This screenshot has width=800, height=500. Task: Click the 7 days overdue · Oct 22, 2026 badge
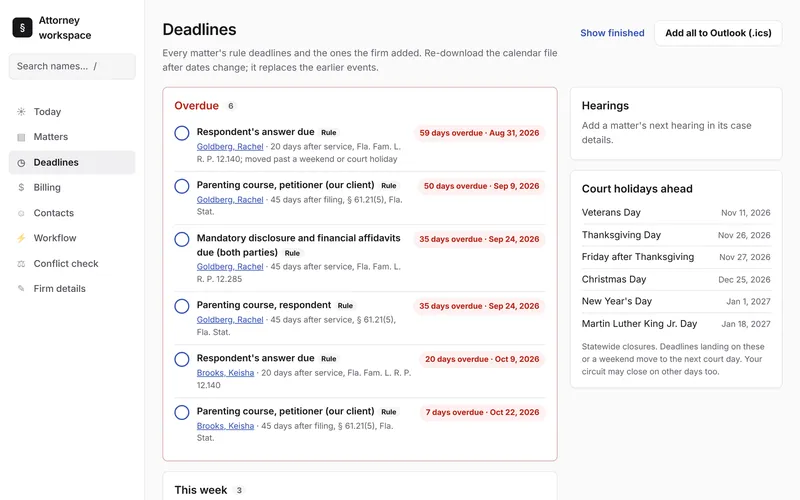tap(482, 412)
